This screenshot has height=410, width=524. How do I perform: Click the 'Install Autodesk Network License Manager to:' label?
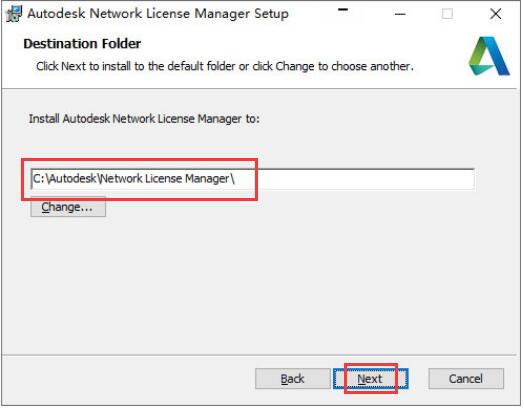(x=145, y=119)
